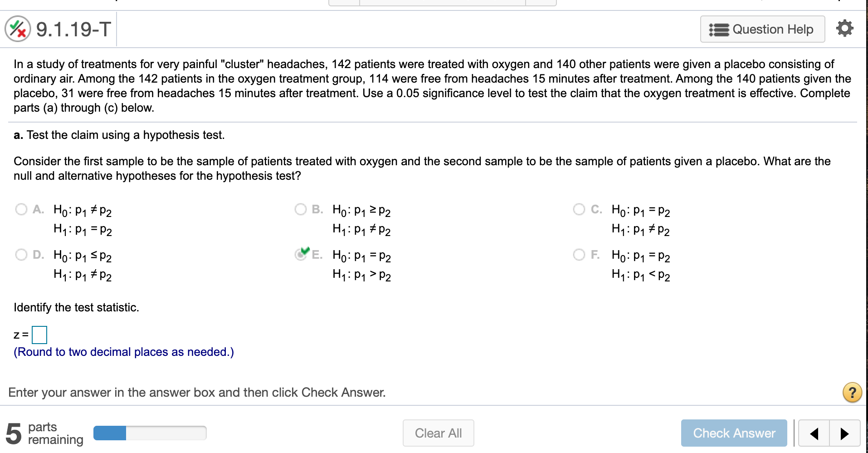Click the Check Answer button
The image size is (868, 453).
[x=734, y=433]
